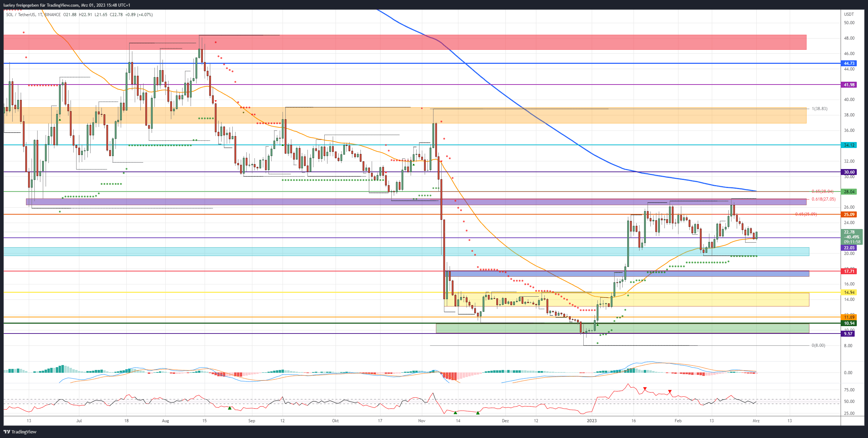Select the blue 44.73 price label

pyautogui.click(x=849, y=63)
